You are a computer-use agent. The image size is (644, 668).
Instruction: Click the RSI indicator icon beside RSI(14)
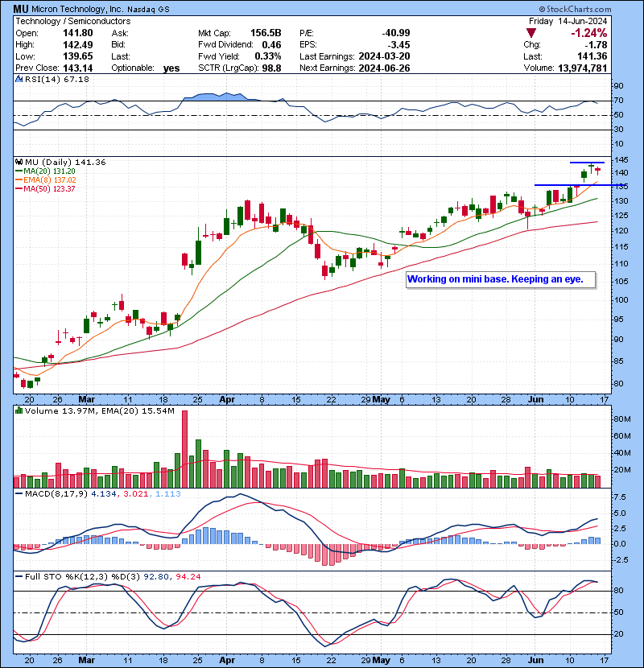tap(19, 79)
